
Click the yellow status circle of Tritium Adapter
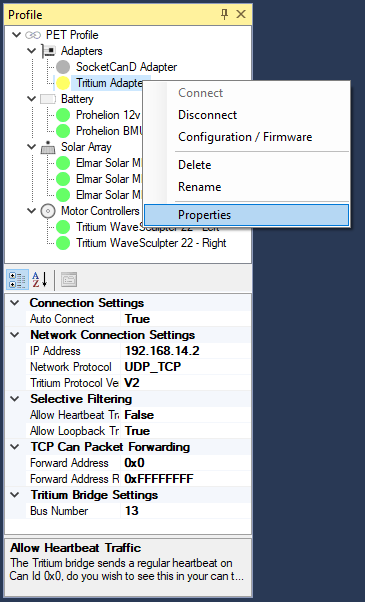pos(63,83)
